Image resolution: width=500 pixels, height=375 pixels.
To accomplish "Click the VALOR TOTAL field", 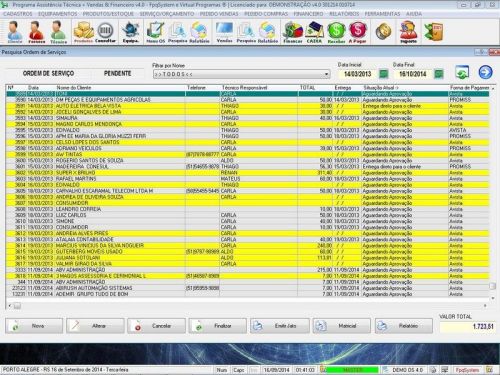I will (467, 327).
